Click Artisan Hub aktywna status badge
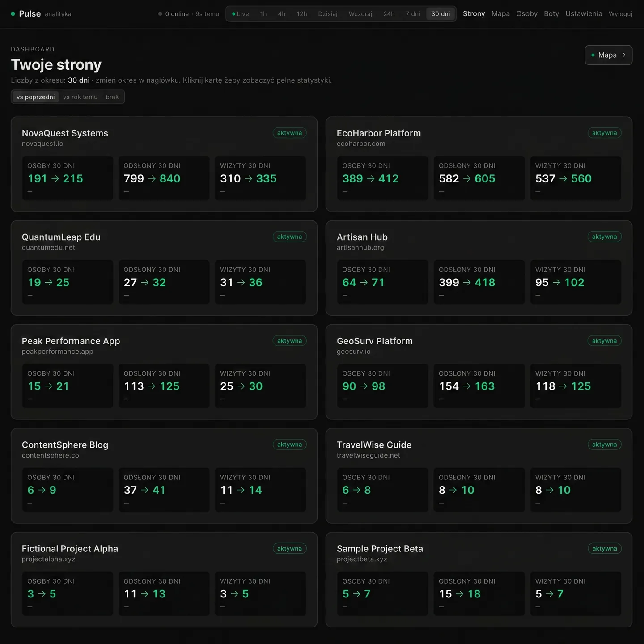Image resolution: width=644 pixels, height=644 pixels. (604, 237)
